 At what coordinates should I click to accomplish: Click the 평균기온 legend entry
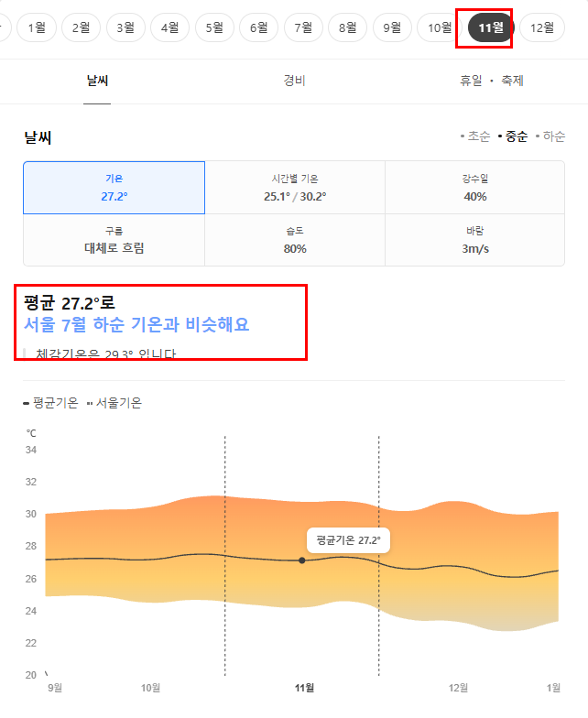pos(51,403)
